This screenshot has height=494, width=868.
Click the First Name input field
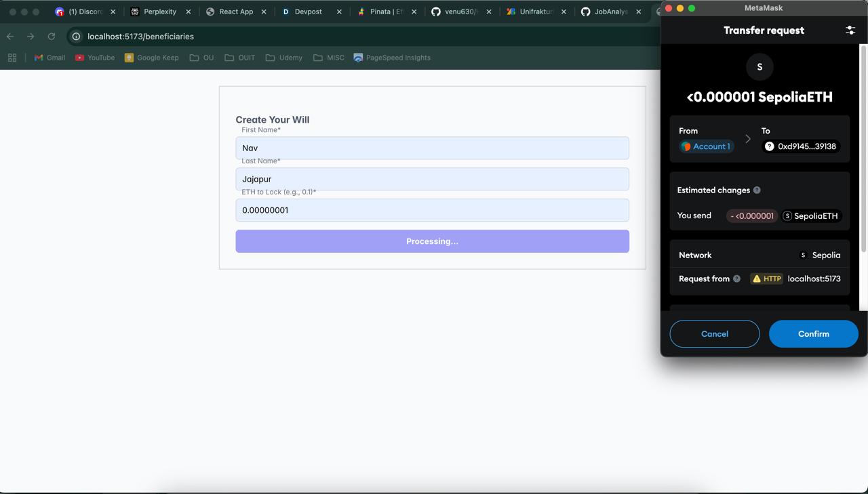(432, 148)
